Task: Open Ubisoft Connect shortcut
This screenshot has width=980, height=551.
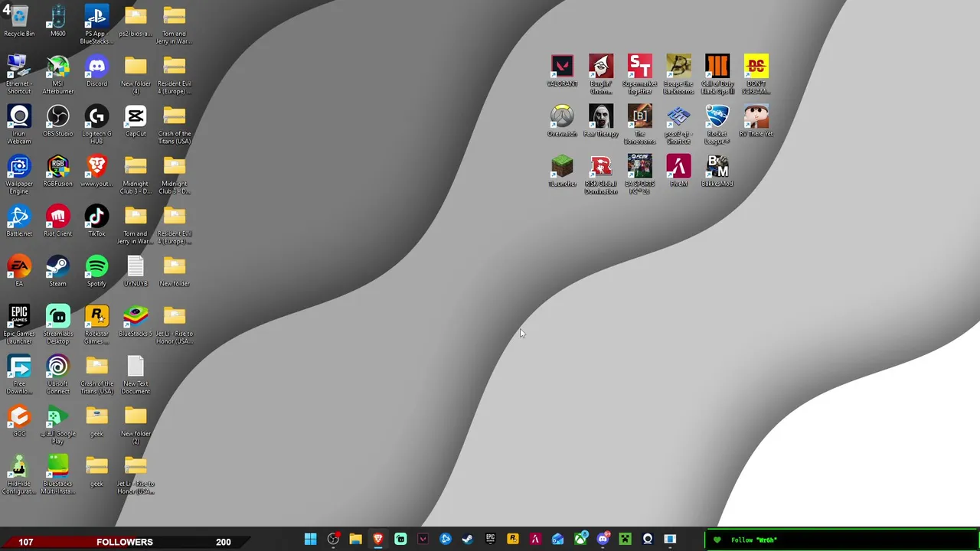Action: click(x=57, y=374)
